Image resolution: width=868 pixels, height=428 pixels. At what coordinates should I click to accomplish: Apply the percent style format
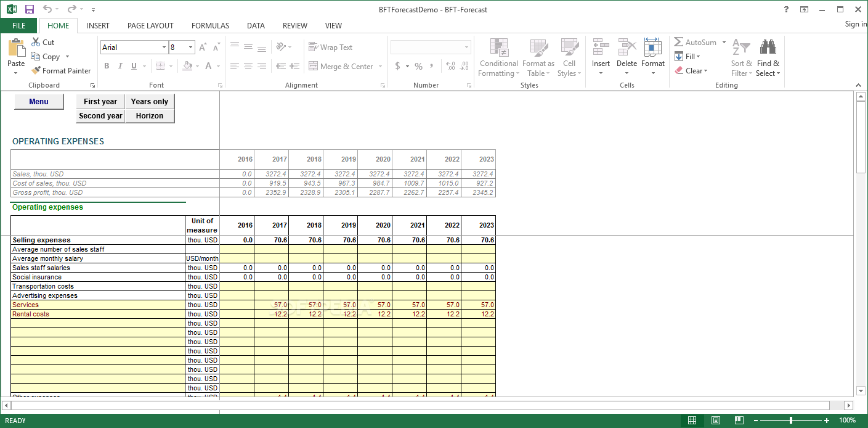(418, 66)
